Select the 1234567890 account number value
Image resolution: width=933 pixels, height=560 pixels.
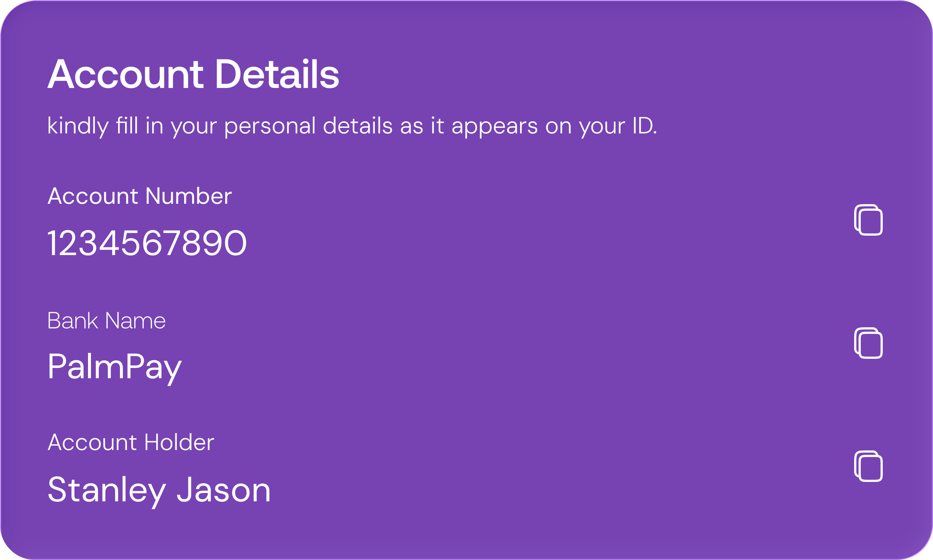point(147,244)
